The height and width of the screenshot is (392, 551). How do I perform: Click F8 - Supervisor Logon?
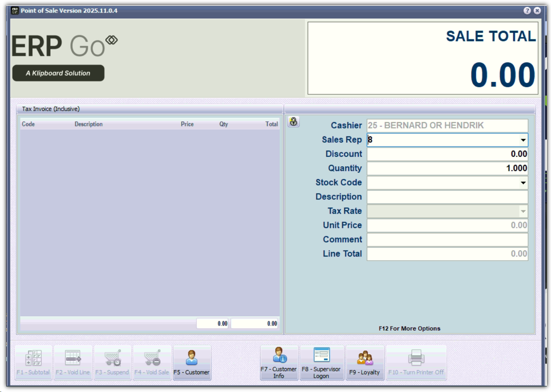tap(321, 363)
